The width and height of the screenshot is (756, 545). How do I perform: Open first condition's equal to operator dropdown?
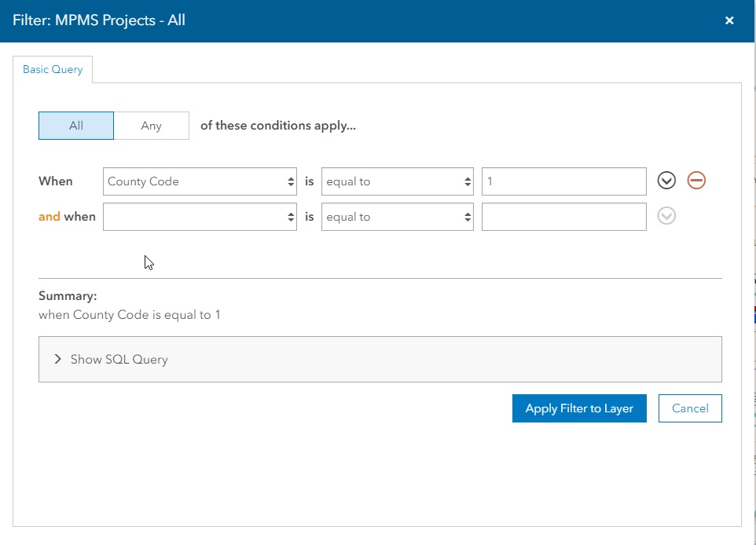398,181
